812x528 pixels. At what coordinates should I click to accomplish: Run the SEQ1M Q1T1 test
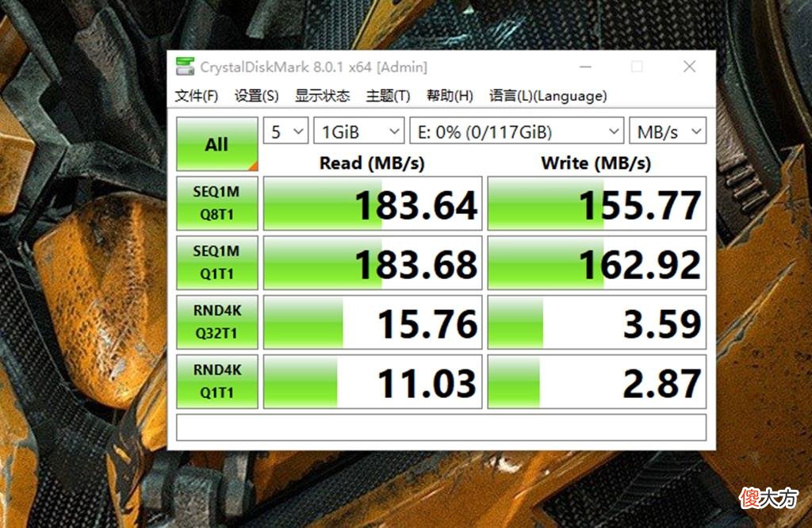coord(217,262)
